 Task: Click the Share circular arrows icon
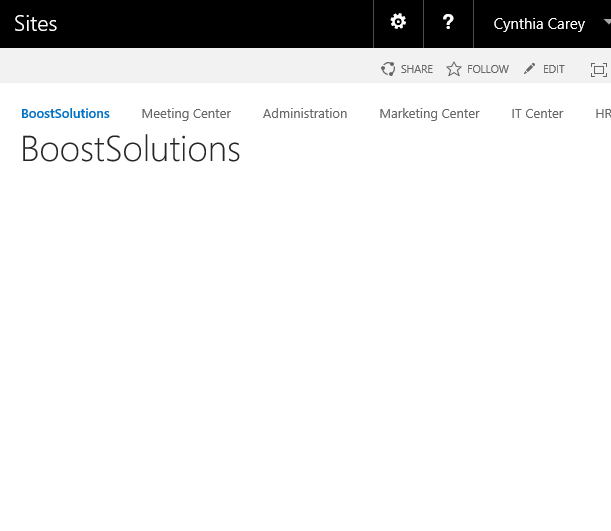point(388,69)
